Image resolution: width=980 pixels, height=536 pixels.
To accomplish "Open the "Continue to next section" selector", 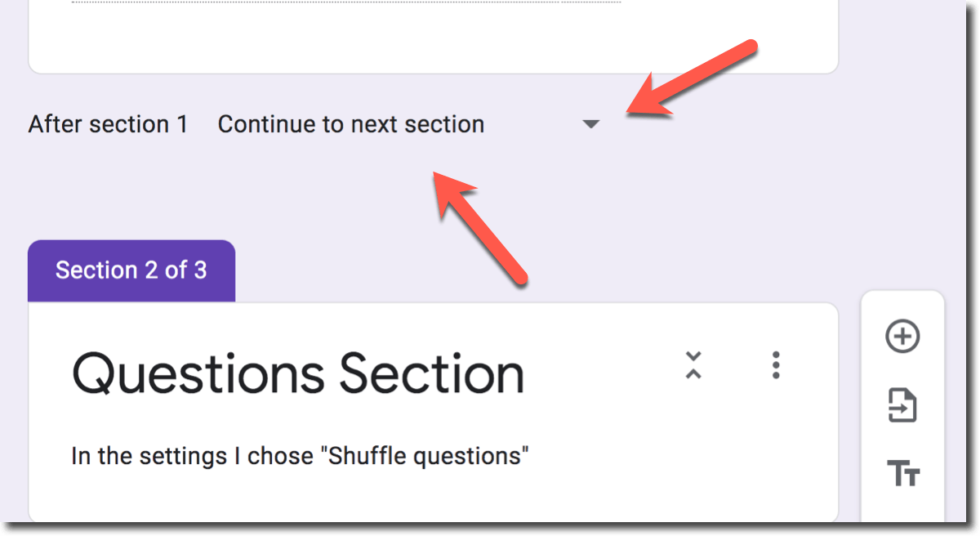I will [x=351, y=125].
